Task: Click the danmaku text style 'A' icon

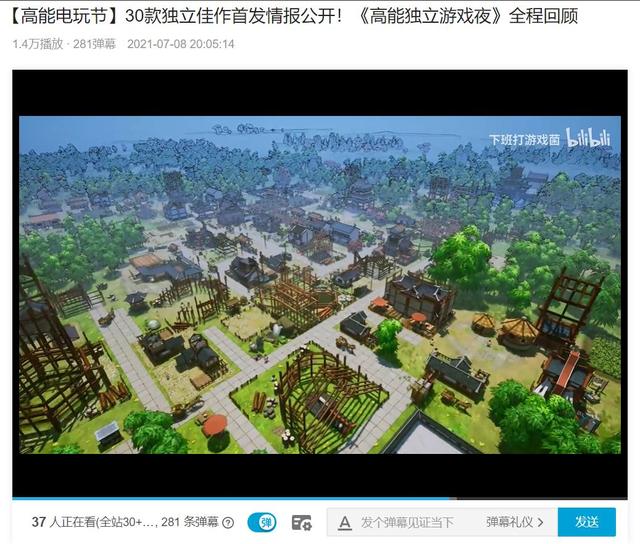Action: 345,522
